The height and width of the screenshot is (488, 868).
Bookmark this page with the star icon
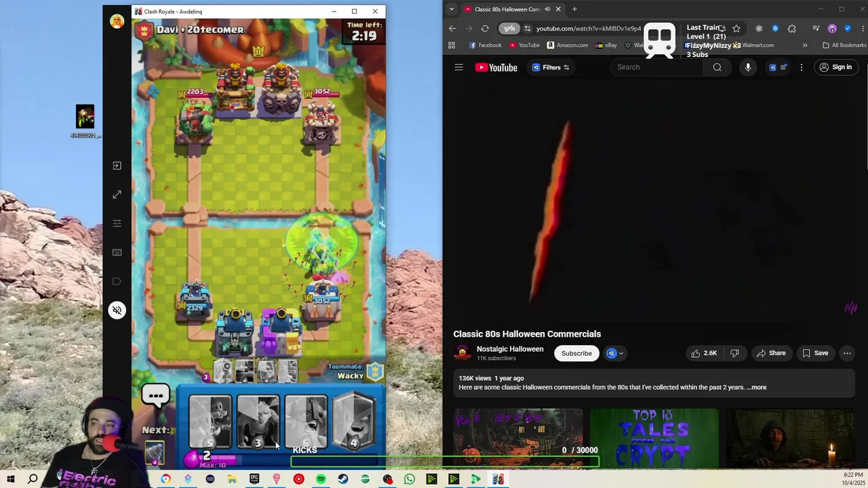point(736,28)
